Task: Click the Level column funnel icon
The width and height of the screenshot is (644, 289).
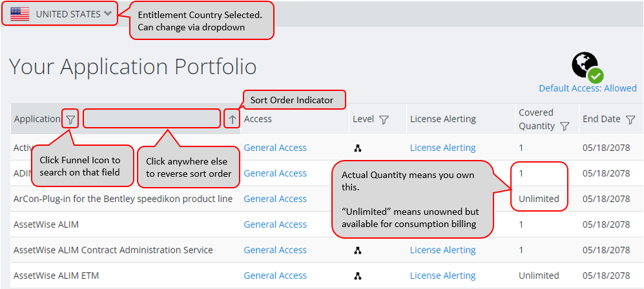Action: point(384,119)
